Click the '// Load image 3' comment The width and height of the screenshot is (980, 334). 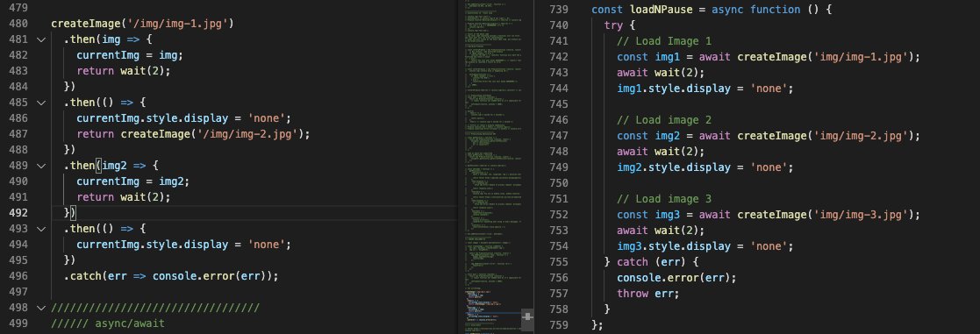click(664, 198)
